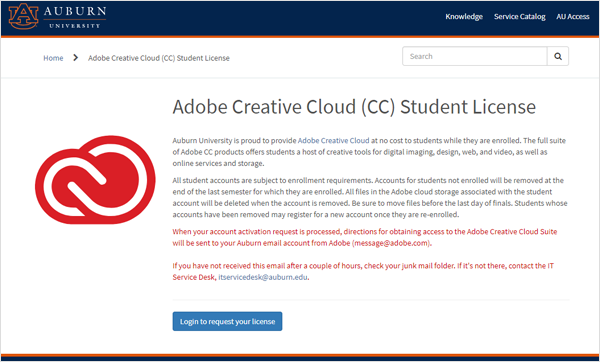Image resolution: width=600 pixels, height=362 pixels.
Task: Open the Knowledge menu item
Action: pos(464,16)
